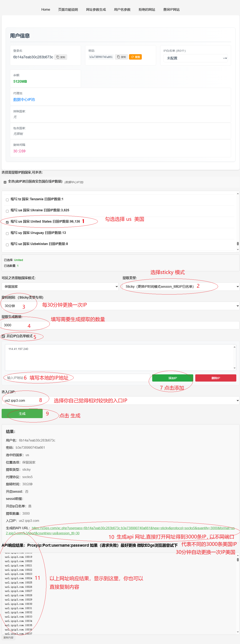
Task: Click the green 添加IP button
Action: coord(172,378)
